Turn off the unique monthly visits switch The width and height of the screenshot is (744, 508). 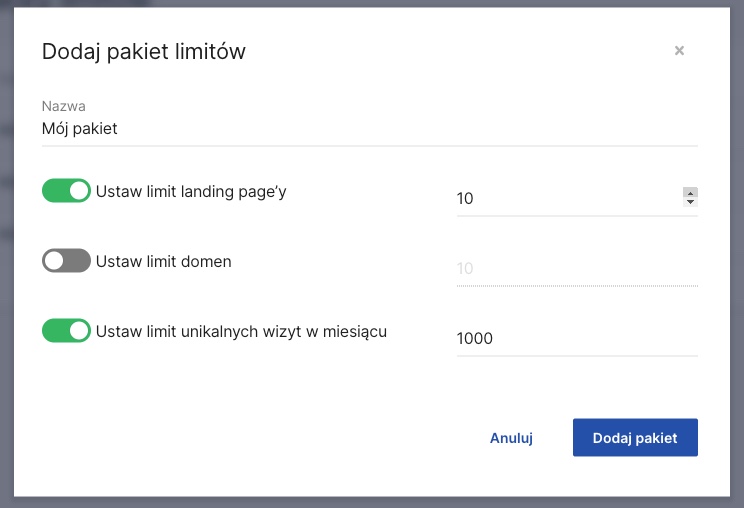(66, 330)
